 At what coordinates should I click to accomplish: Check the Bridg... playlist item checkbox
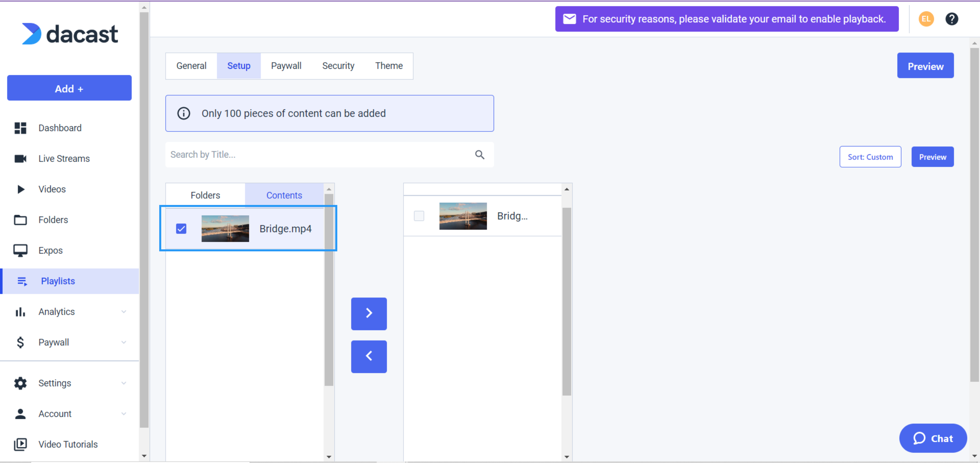(x=419, y=216)
